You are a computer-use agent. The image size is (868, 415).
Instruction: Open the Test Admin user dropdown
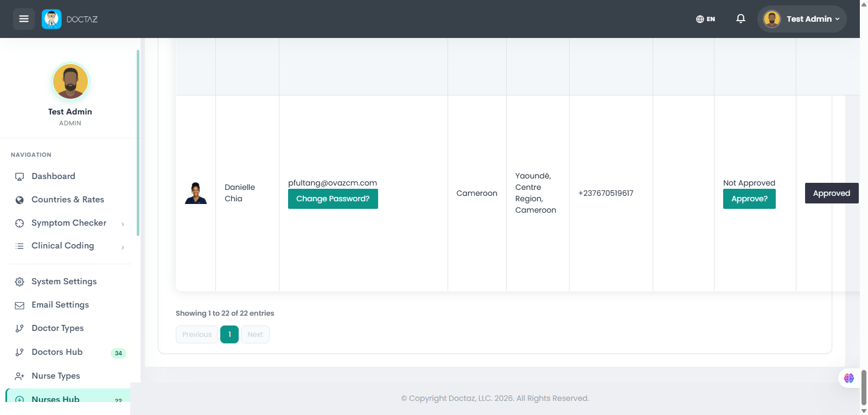[802, 19]
